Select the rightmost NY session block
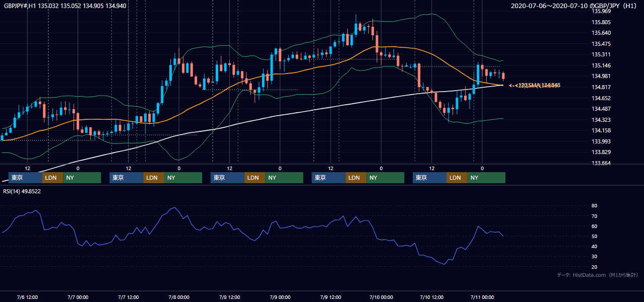This screenshot has height=302, width=644. [x=486, y=178]
